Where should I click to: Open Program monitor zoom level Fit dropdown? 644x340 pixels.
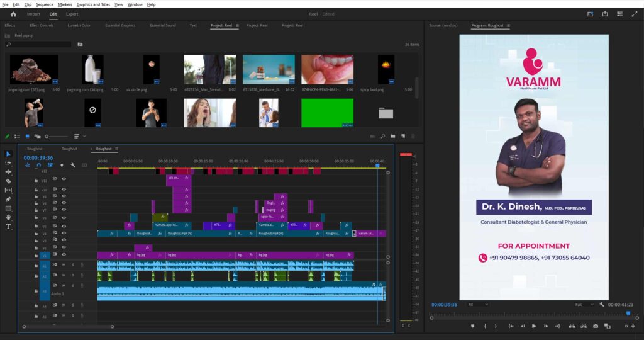click(x=478, y=305)
